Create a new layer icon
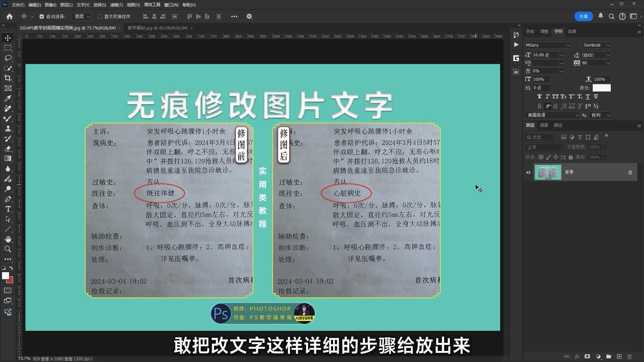 (x=619, y=356)
